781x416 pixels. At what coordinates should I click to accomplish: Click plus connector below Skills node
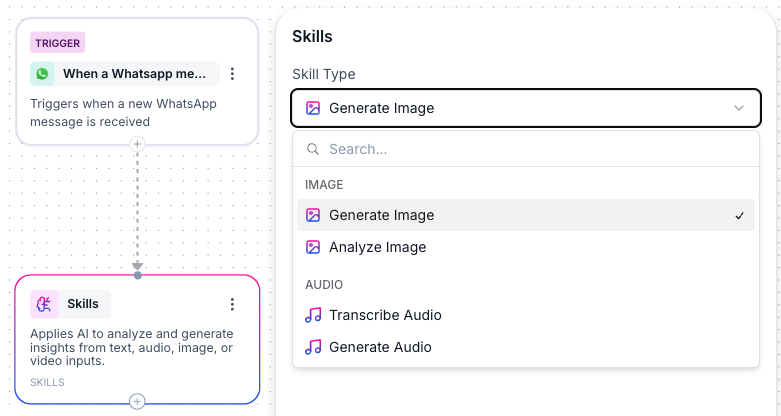(138, 401)
